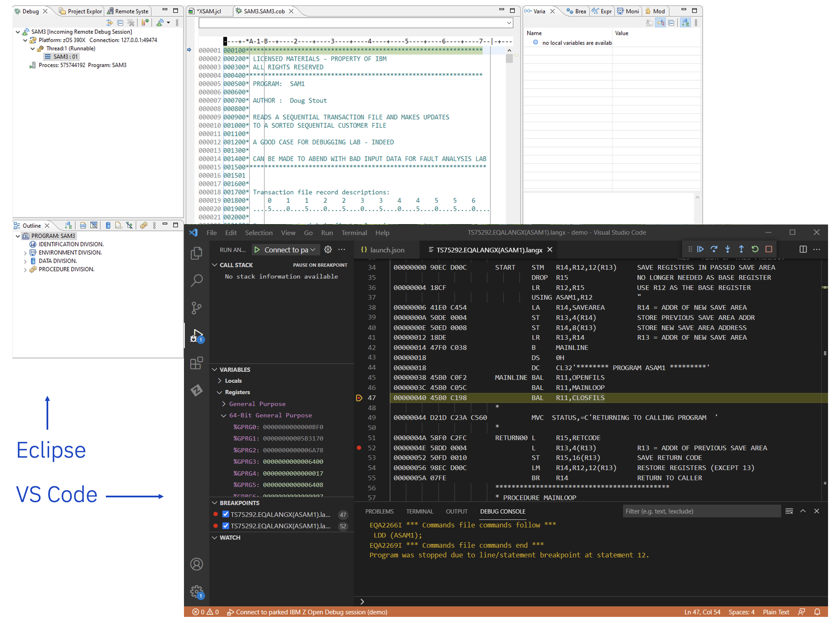
Task: Select the SAM3.SAM3.cob editor tab
Action: pyautogui.click(x=264, y=12)
